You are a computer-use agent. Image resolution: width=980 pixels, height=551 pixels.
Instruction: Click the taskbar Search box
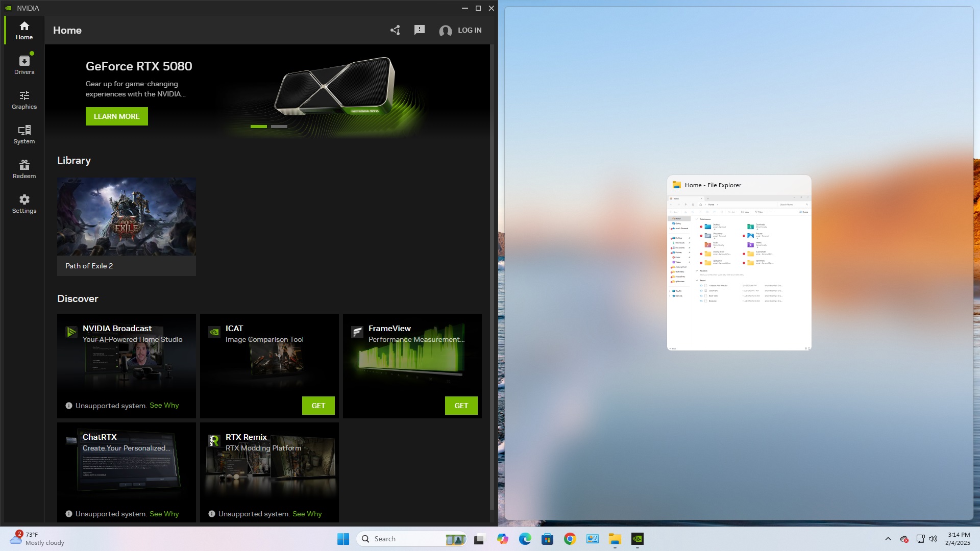pos(411,539)
